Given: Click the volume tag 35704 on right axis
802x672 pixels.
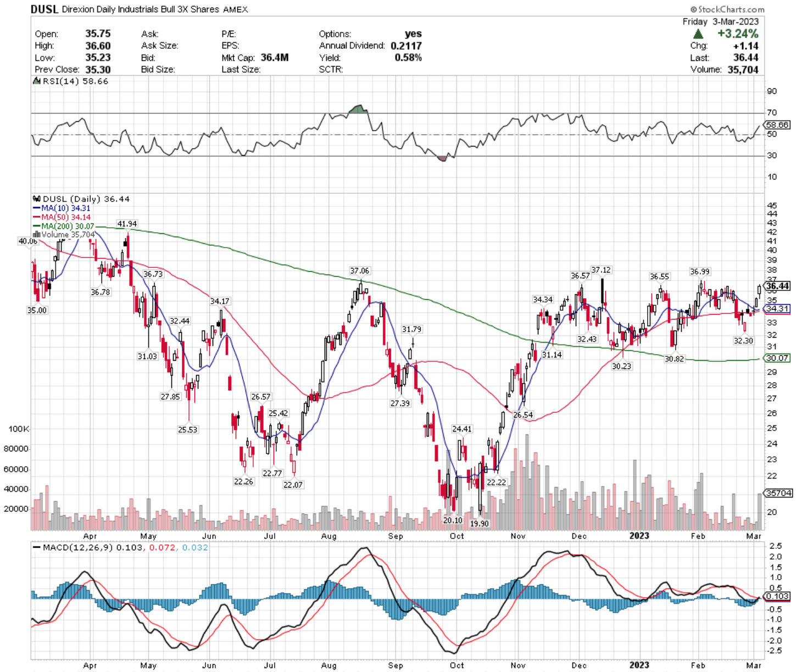Looking at the screenshot, I should (779, 493).
